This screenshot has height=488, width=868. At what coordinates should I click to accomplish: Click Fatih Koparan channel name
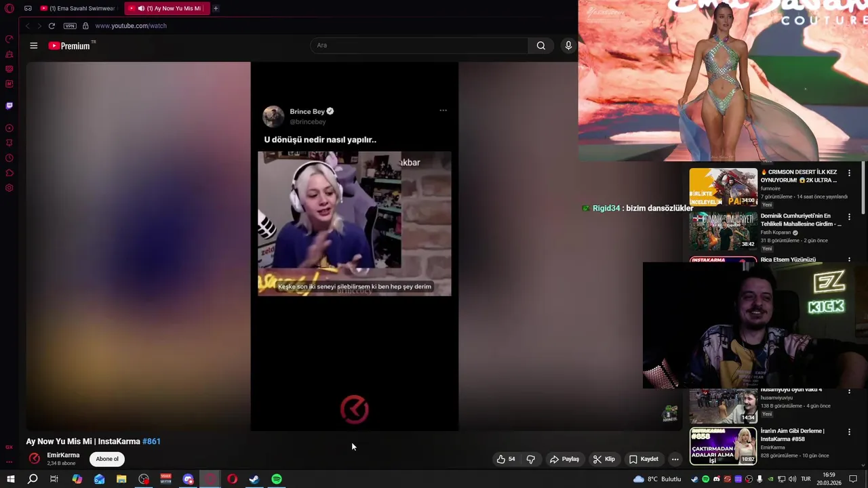[x=776, y=232]
